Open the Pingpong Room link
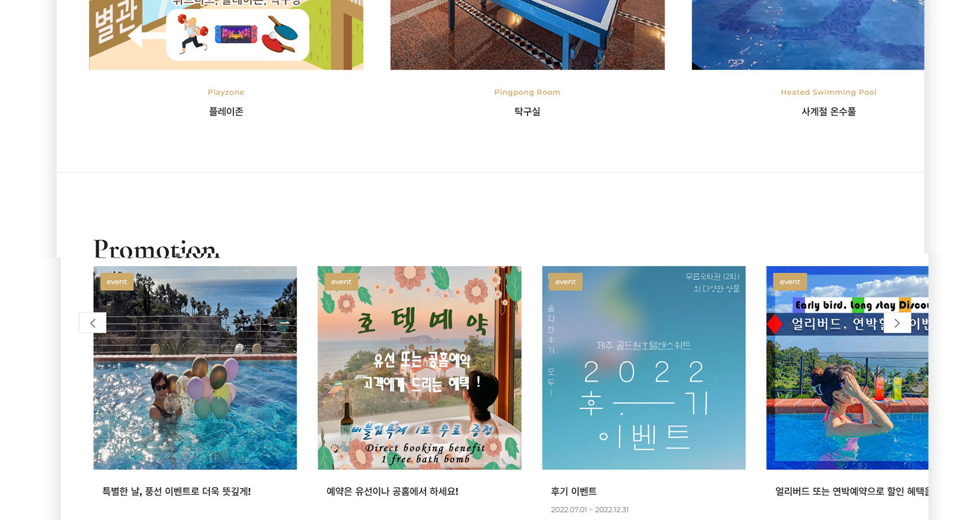This screenshot has width=980, height=520. (x=527, y=92)
